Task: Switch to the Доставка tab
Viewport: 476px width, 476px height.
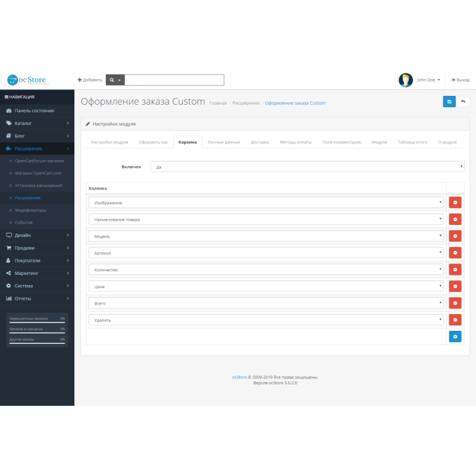Action: point(260,142)
